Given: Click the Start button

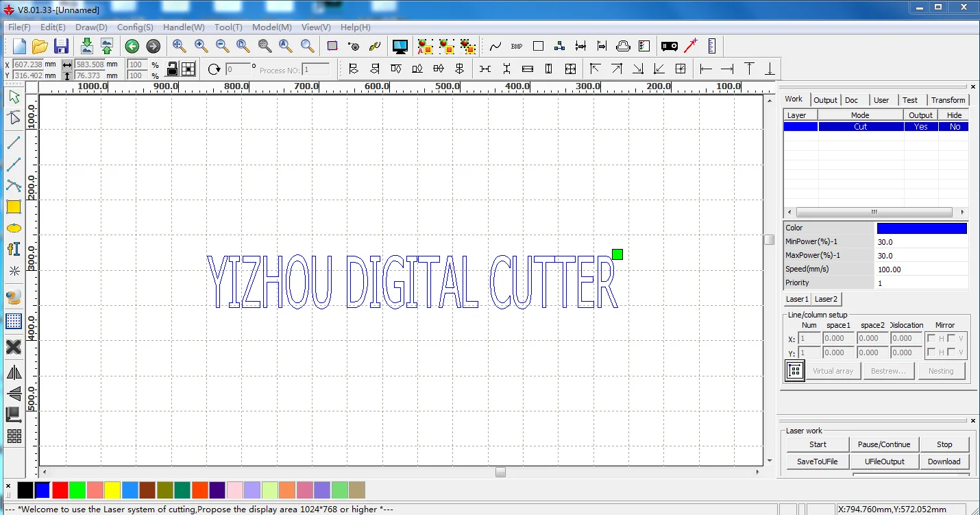Looking at the screenshot, I should coord(818,444).
